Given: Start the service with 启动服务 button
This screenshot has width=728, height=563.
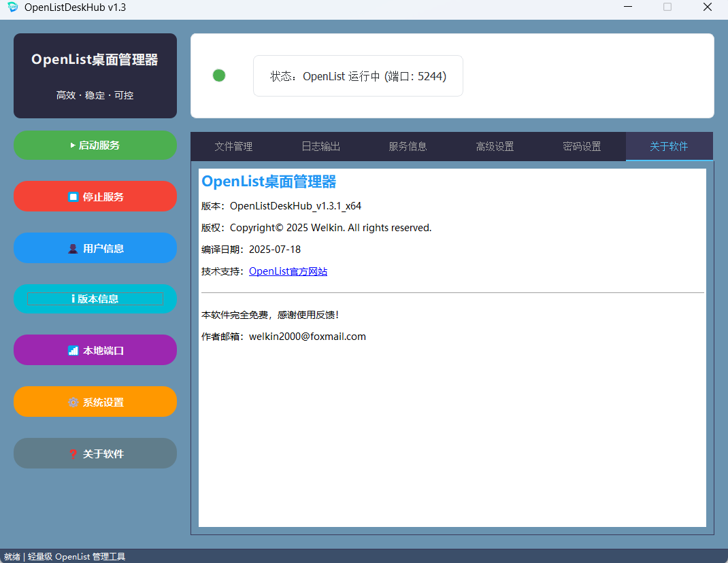Looking at the screenshot, I should point(95,146).
